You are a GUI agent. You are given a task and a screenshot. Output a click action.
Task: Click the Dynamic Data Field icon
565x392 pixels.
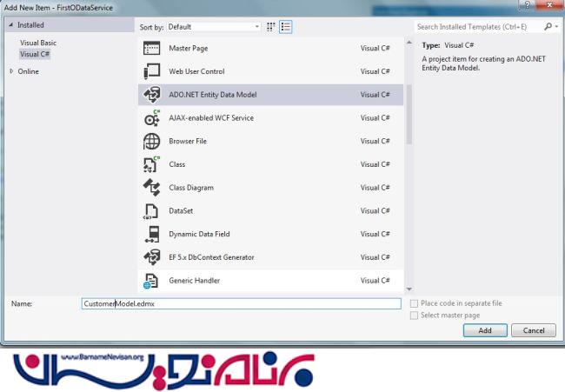tap(151, 234)
